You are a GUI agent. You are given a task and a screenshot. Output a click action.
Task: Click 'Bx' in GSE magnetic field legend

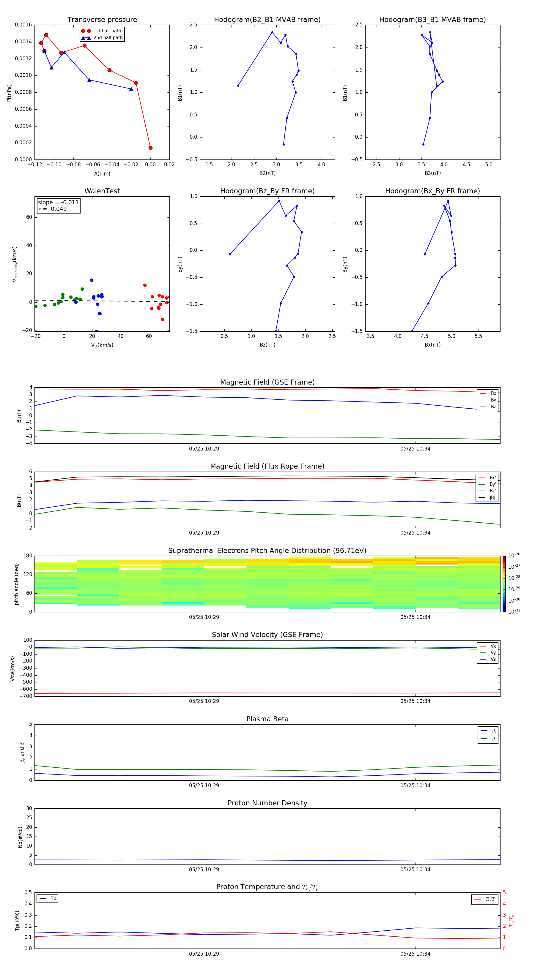488,393
